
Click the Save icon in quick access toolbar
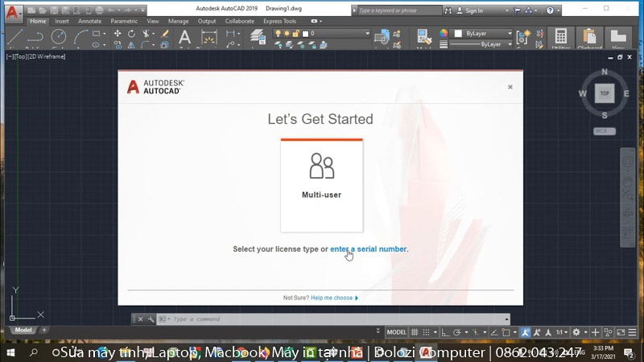click(54, 10)
